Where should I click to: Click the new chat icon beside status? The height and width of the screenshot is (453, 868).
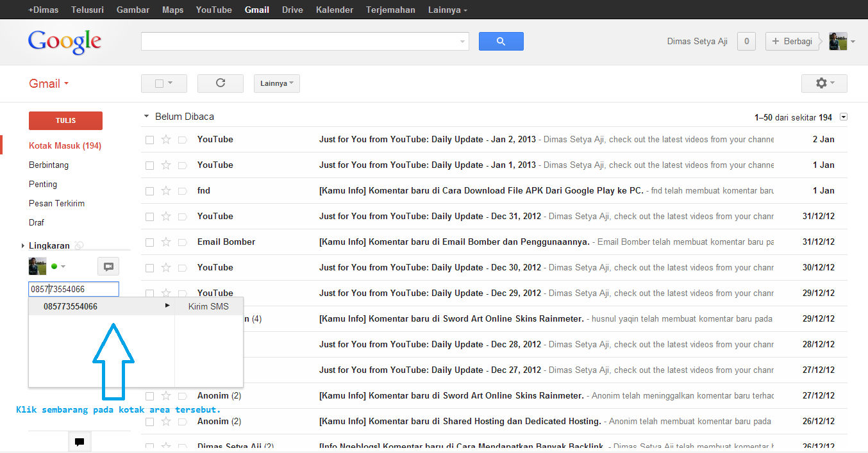(x=108, y=267)
